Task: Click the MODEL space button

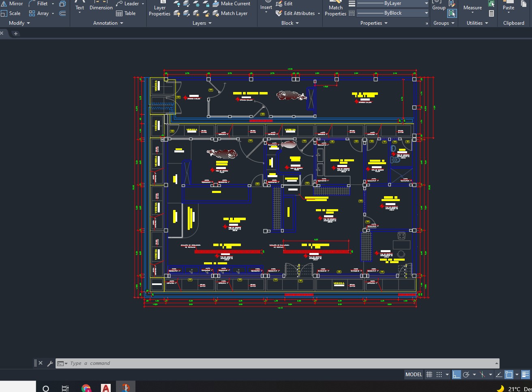Action: tap(414, 375)
